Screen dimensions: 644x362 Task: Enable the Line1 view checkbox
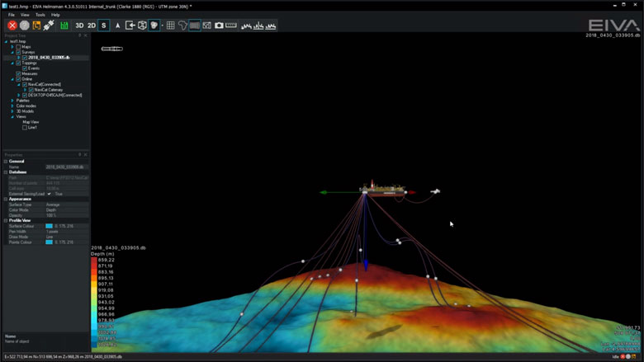(x=25, y=128)
